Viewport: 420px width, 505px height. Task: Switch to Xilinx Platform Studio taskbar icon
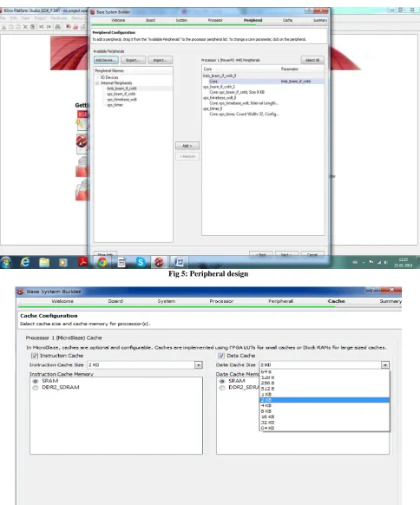[159, 263]
